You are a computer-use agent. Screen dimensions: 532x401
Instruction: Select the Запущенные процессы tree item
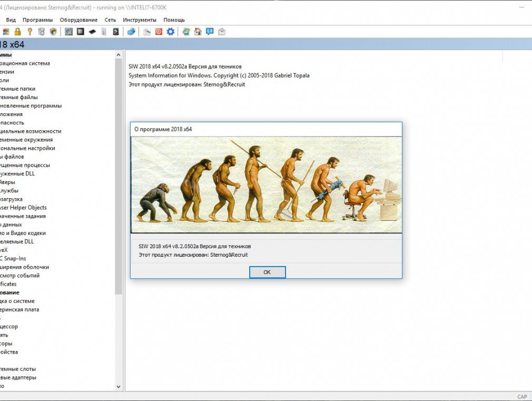click(x=25, y=165)
